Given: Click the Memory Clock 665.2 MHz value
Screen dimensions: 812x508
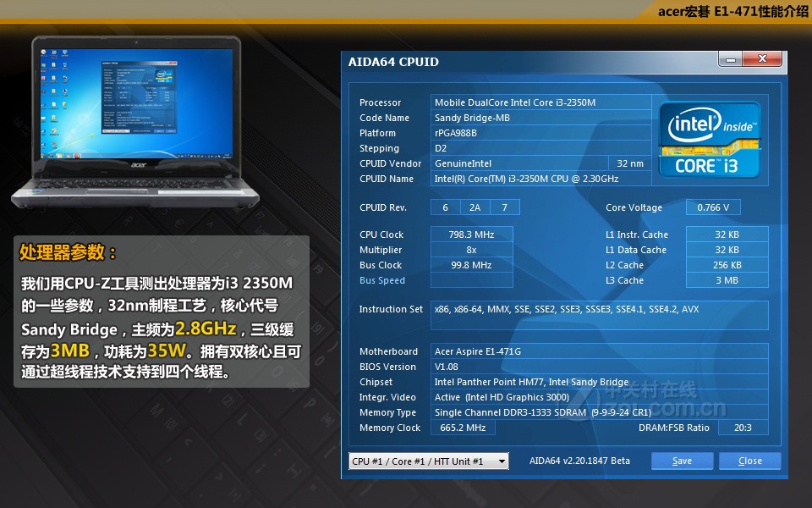Looking at the screenshot, I should [463, 428].
